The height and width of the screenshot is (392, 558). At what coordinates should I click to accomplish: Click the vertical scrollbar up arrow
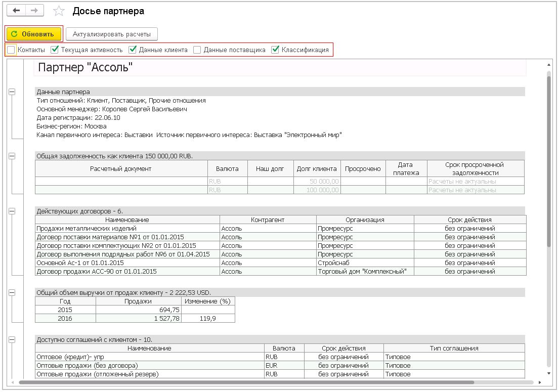[549, 65]
